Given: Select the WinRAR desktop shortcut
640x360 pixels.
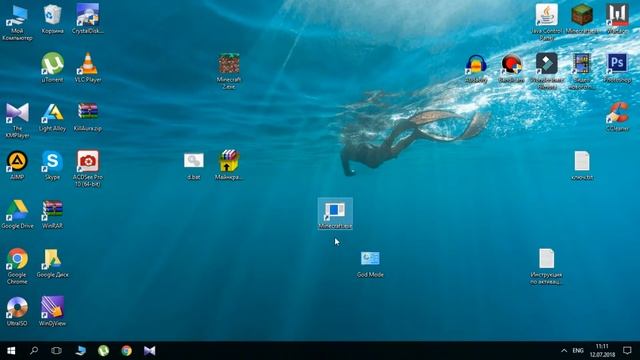Looking at the screenshot, I should (53, 214).
